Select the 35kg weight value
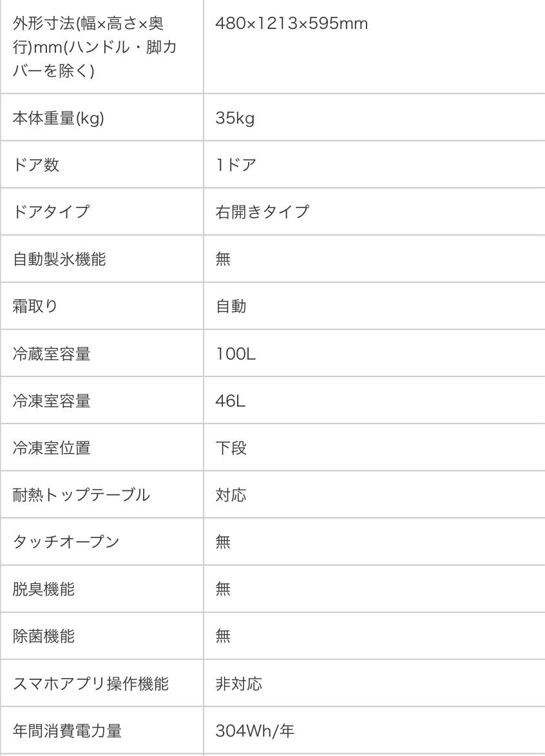The height and width of the screenshot is (756, 545). 235,118
